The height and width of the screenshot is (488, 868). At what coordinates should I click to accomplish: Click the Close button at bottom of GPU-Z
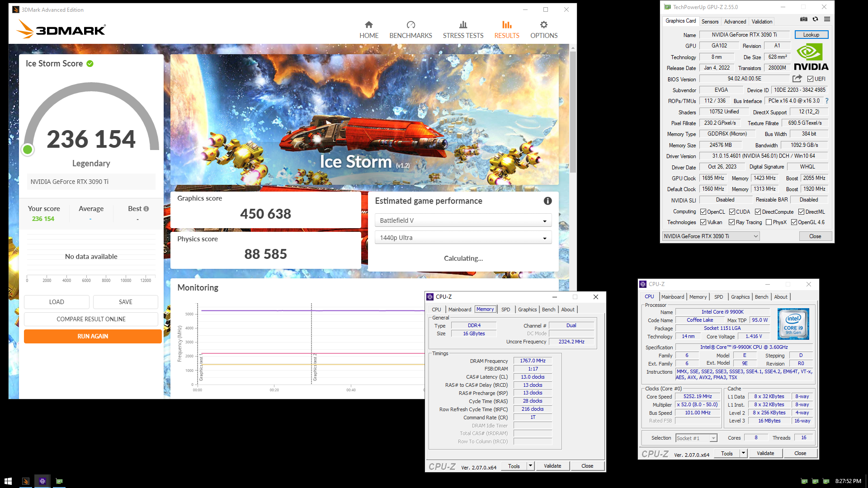(815, 236)
